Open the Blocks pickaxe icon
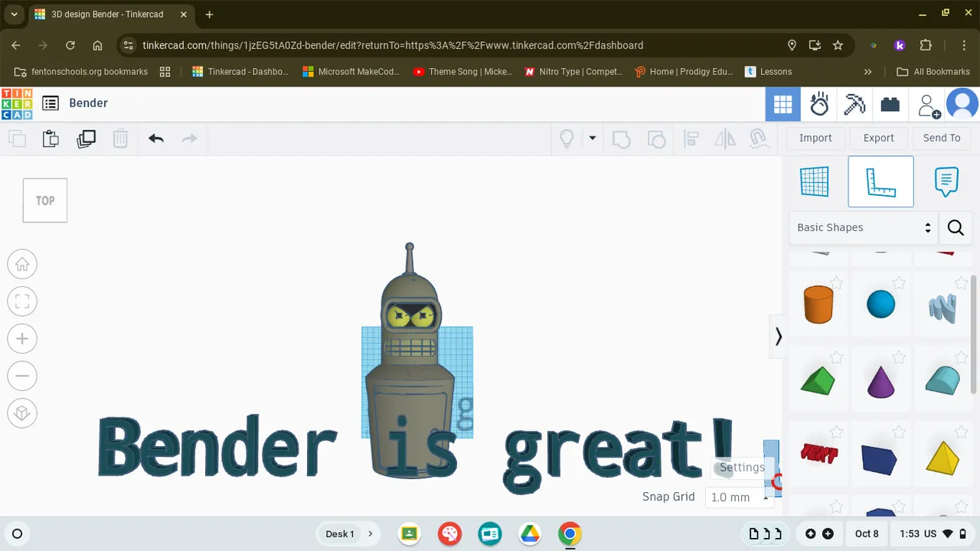Viewport: 980px width, 551px height. click(x=854, y=104)
